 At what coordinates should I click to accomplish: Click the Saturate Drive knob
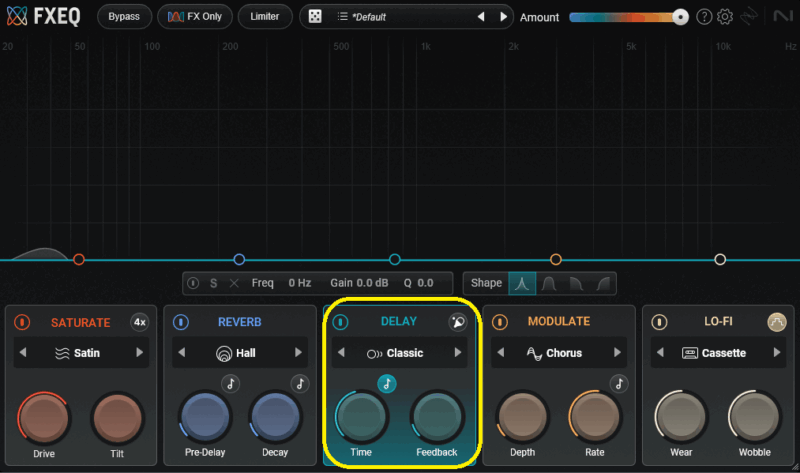[x=44, y=418]
